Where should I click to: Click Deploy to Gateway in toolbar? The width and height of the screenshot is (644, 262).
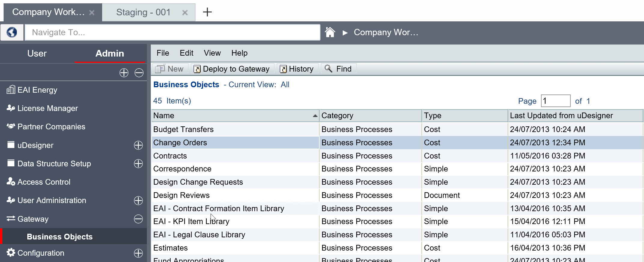tap(232, 69)
